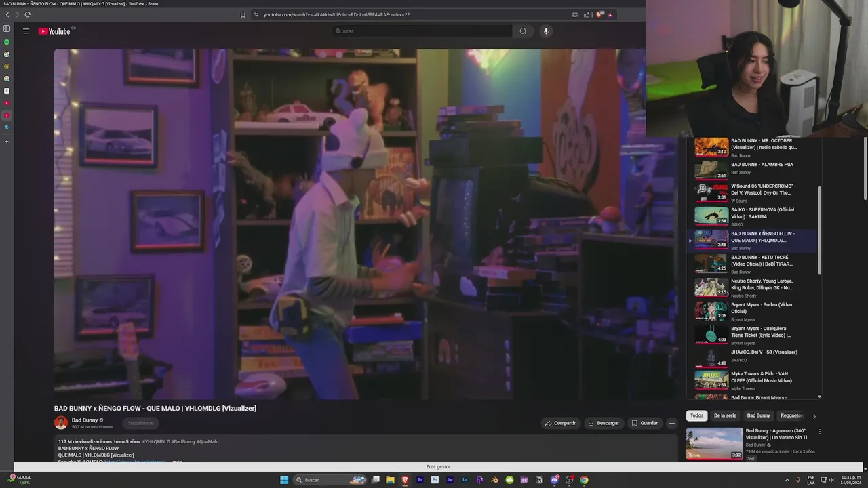This screenshot has width=868, height=488.
Task: Open File Explorer from taskbar
Action: 390,480
